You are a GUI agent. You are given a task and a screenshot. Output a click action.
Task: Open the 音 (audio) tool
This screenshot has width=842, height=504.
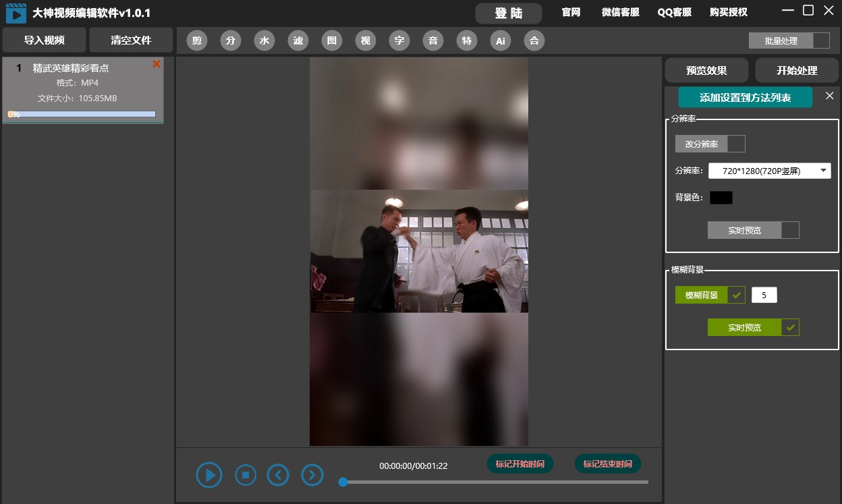coord(433,41)
